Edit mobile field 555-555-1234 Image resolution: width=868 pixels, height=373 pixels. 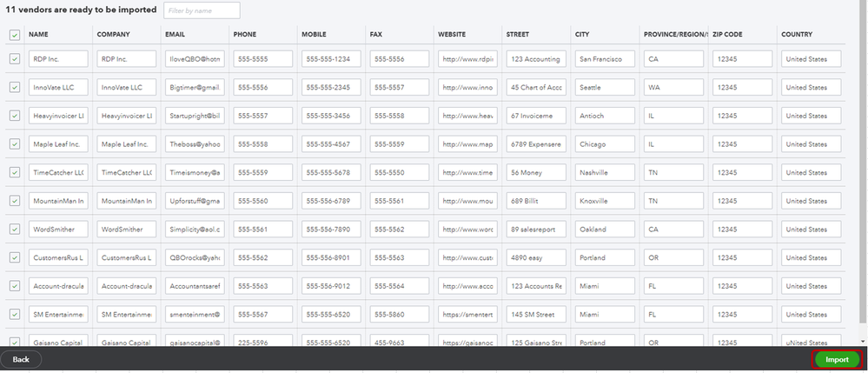click(x=331, y=59)
